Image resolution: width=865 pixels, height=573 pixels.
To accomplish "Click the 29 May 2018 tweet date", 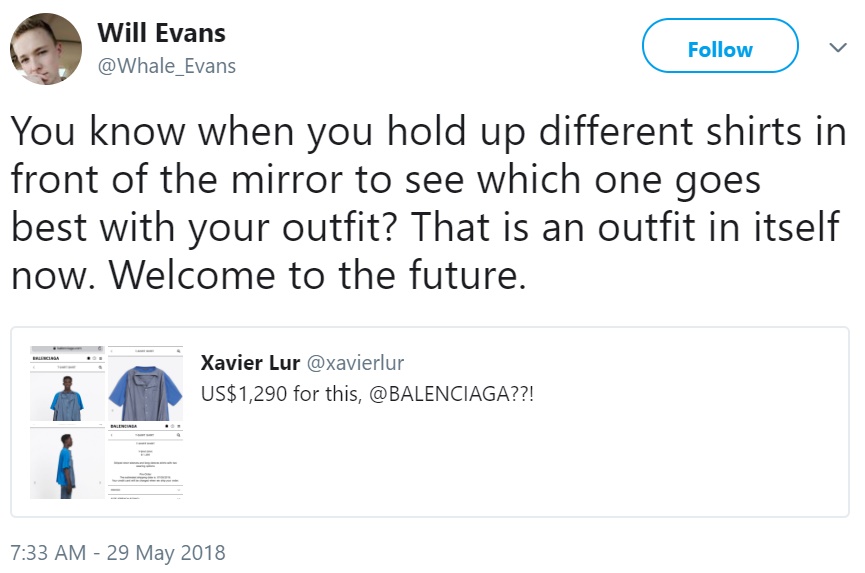I will pos(166,553).
